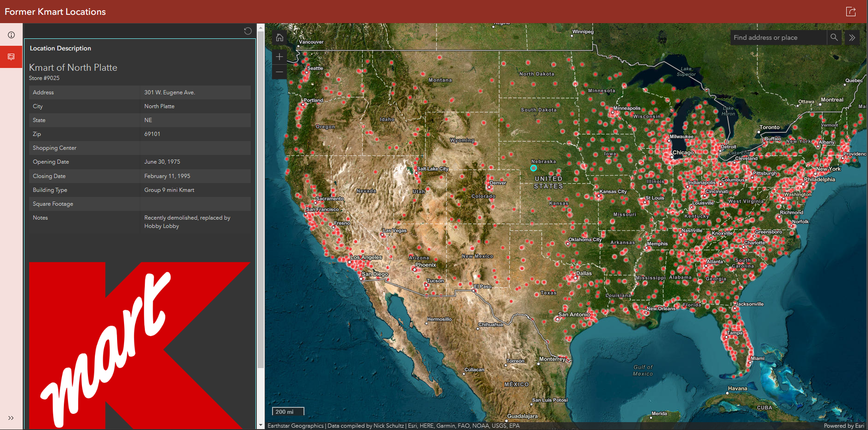Screen dimensions: 868x430
Task: Click the Denver label on the map
Action: [x=498, y=183]
